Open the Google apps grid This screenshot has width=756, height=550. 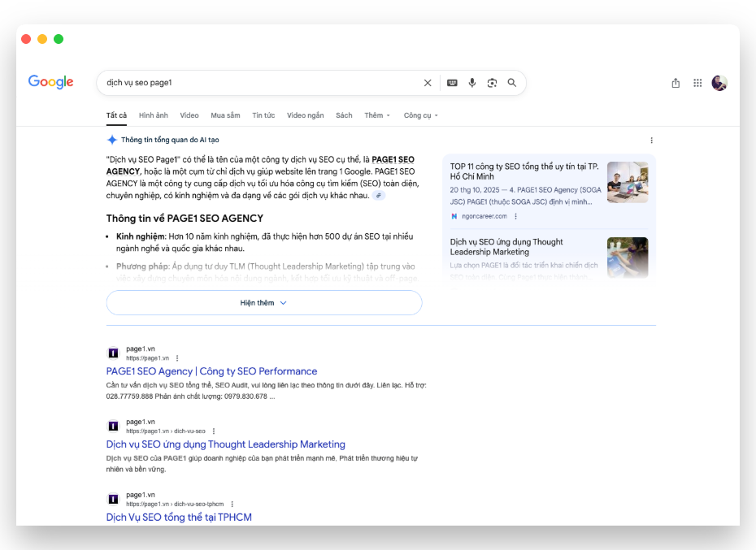697,83
